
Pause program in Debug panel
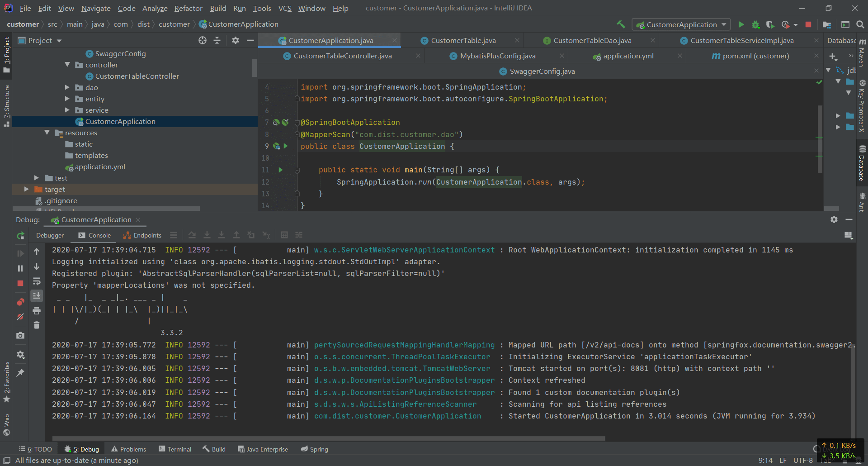point(20,268)
